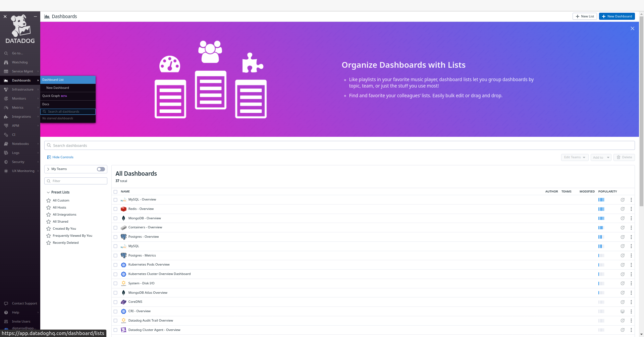Check the Redis - Overview row checkbox
The image size is (644, 337).
115,209
